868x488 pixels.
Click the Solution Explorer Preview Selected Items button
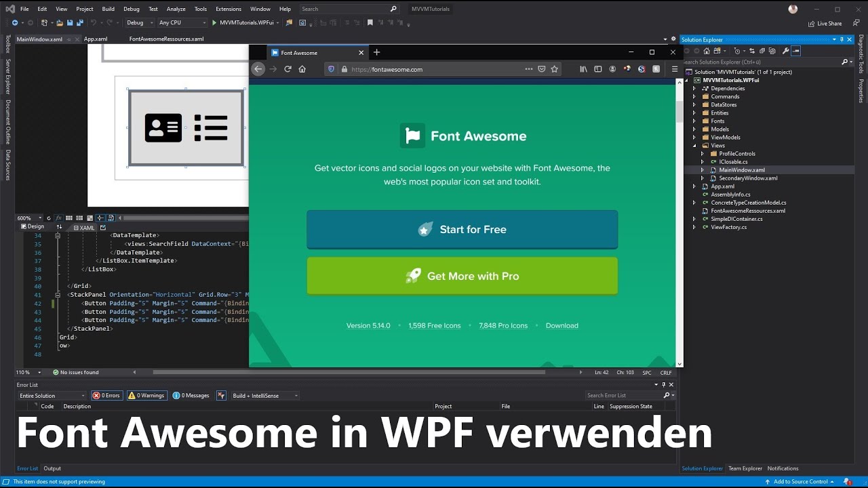(796, 51)
